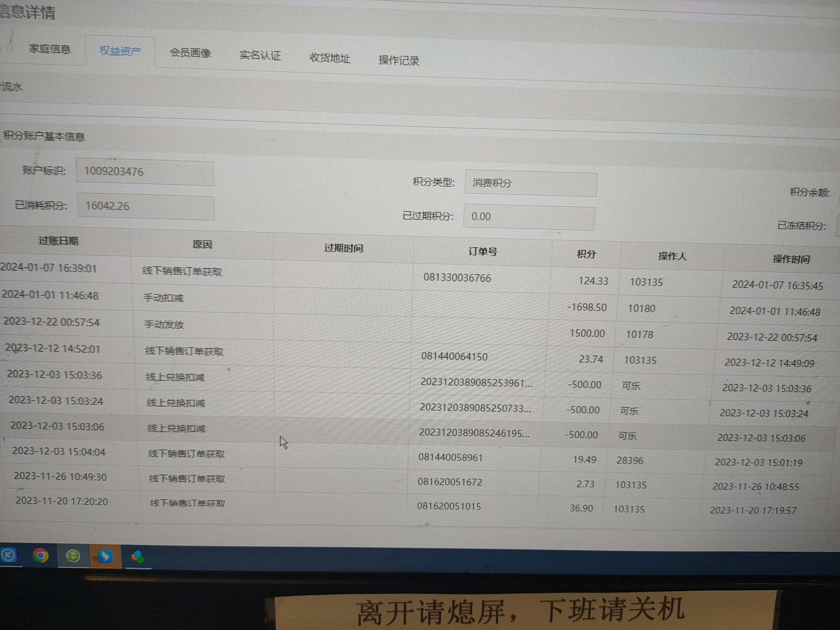Switch to the 家庭信息 tab
Viewport: 840px width, 630px height.
point(50,49)
